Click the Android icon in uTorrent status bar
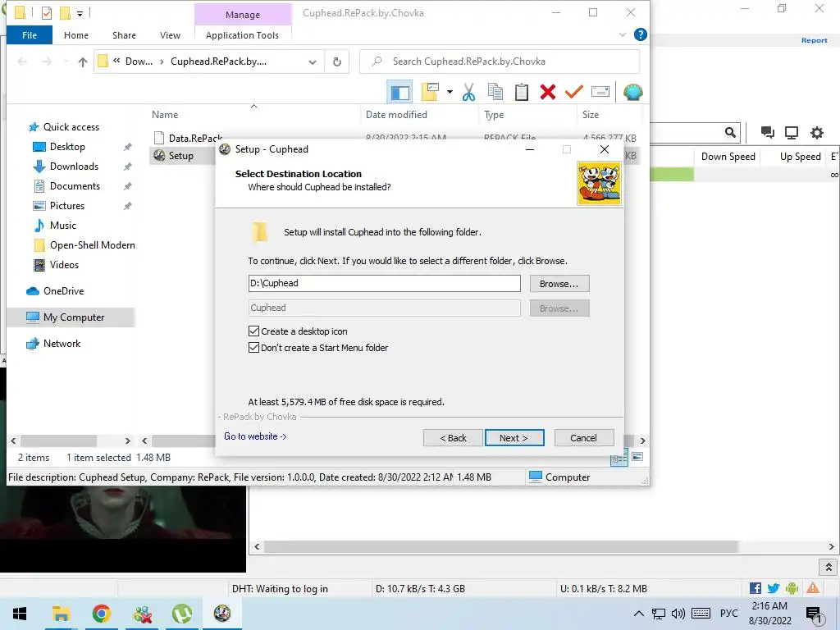The image size is (840, 630). [792, 588]
